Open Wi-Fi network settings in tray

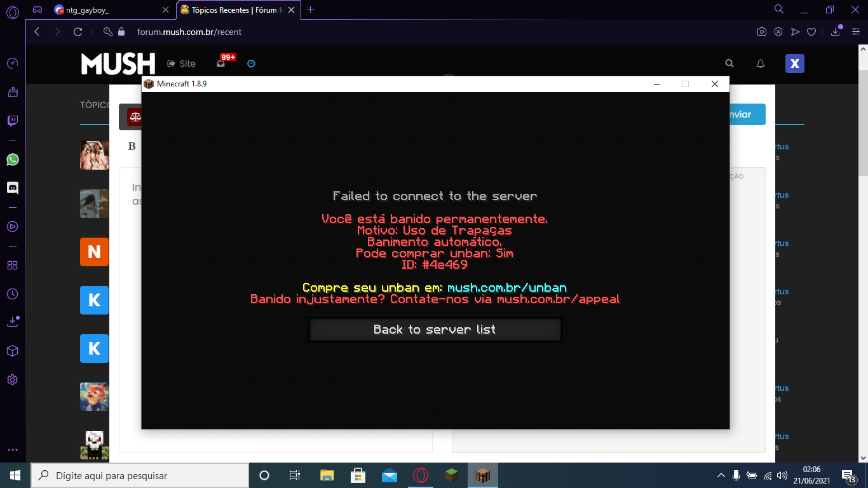coord(767,475)
